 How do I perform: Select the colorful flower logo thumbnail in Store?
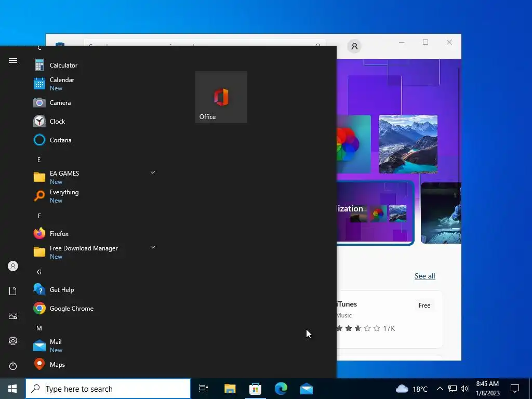click(x=353, y=144)
